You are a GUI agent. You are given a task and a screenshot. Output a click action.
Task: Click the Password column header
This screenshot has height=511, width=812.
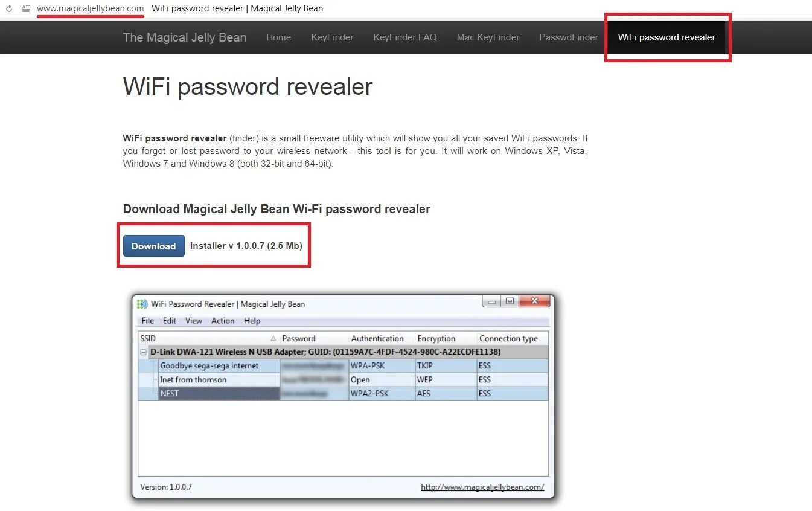[x=315, y=338]
